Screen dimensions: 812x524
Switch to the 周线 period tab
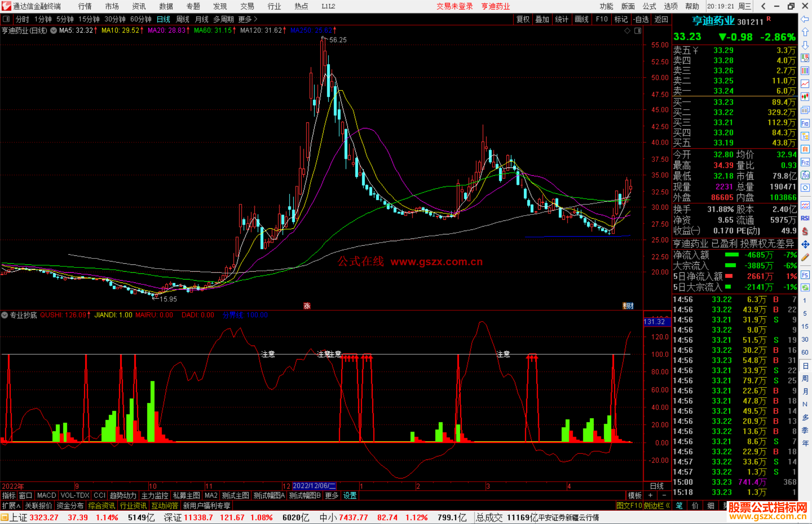click(182, 19)
